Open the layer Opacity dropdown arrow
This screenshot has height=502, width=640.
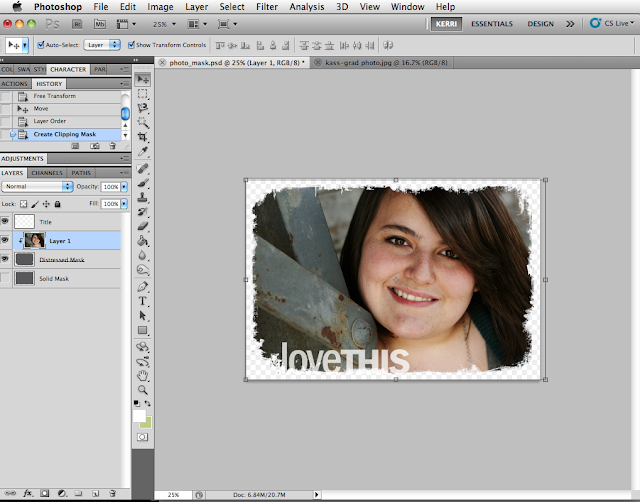[x=125, y=187]
